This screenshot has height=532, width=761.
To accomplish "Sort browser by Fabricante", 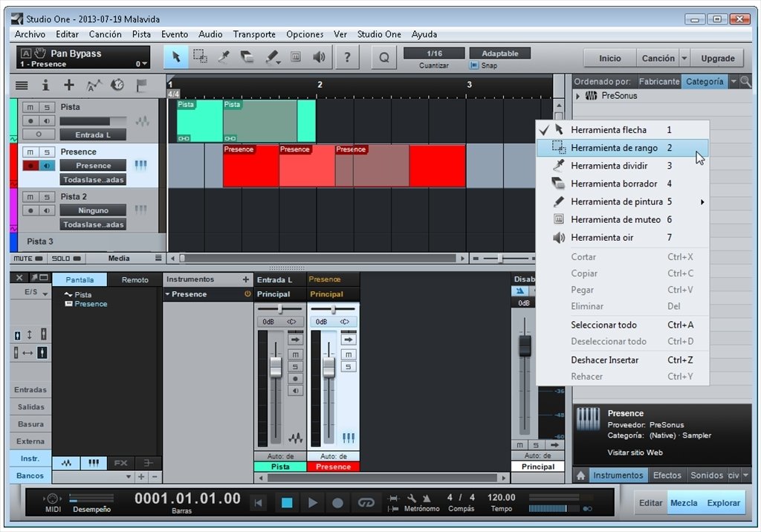I will (658, 82).
